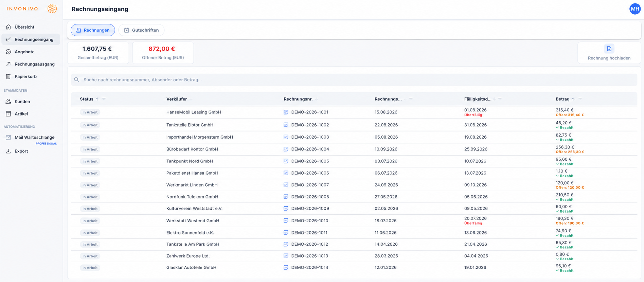This screenshot has width=644, height=282.
Task: Open invoice DEMO-2026-1010
Action: pos(310,221)
